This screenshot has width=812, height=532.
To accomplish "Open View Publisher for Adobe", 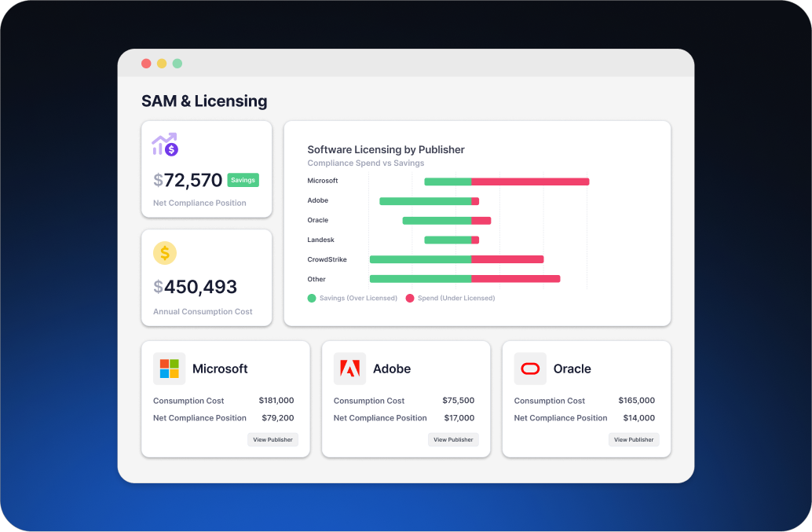I will coord(453,439).
